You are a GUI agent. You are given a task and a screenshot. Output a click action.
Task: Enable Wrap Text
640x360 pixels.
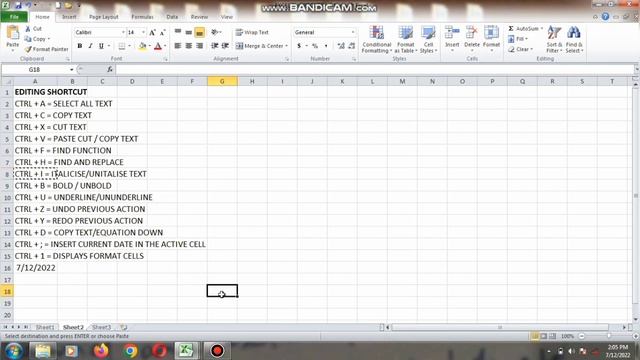click(x=252, y=32)
